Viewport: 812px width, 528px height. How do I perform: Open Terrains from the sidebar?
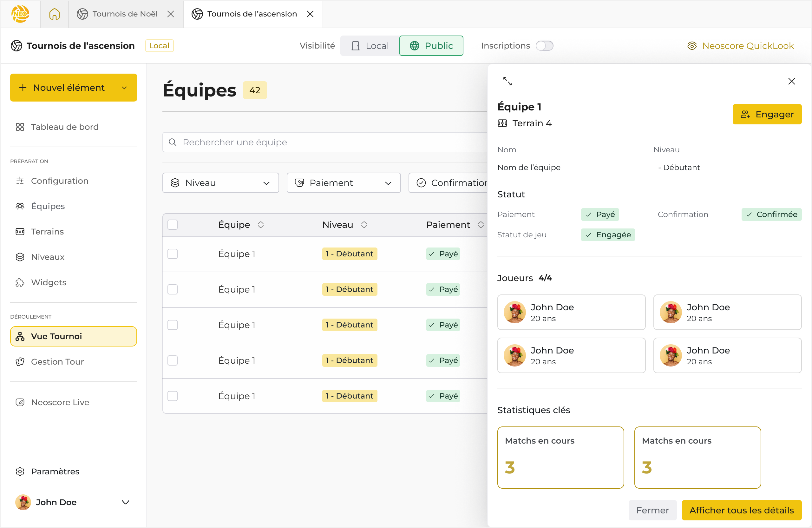click(47, 231)
